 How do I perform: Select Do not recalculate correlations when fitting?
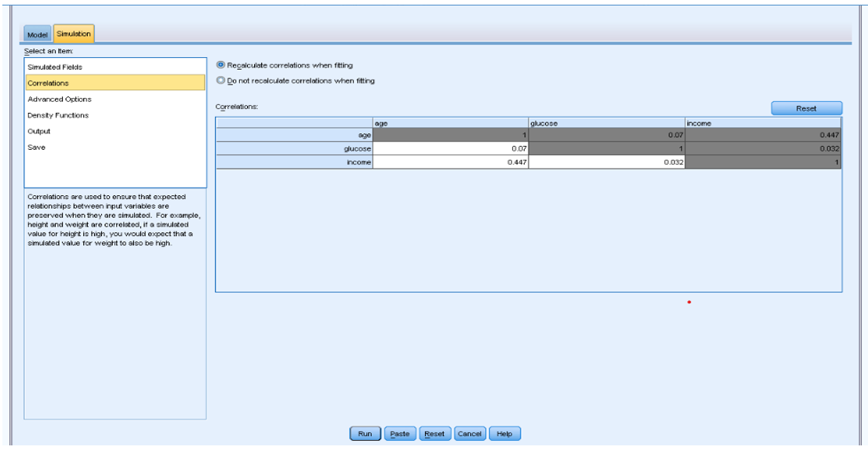tap(222, 81)
